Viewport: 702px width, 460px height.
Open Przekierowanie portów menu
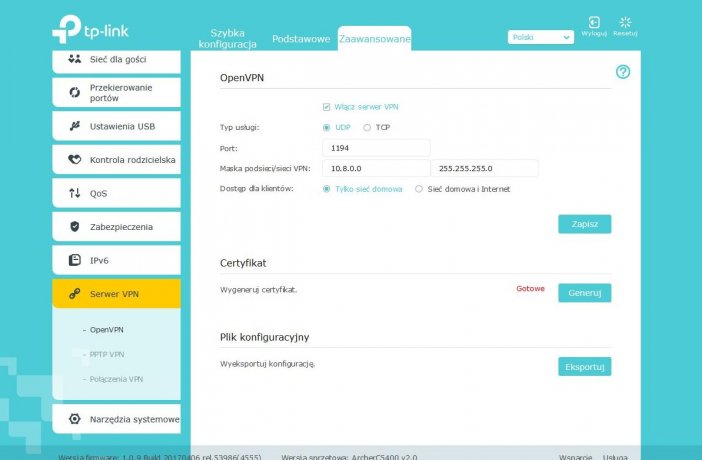[116, 92]
